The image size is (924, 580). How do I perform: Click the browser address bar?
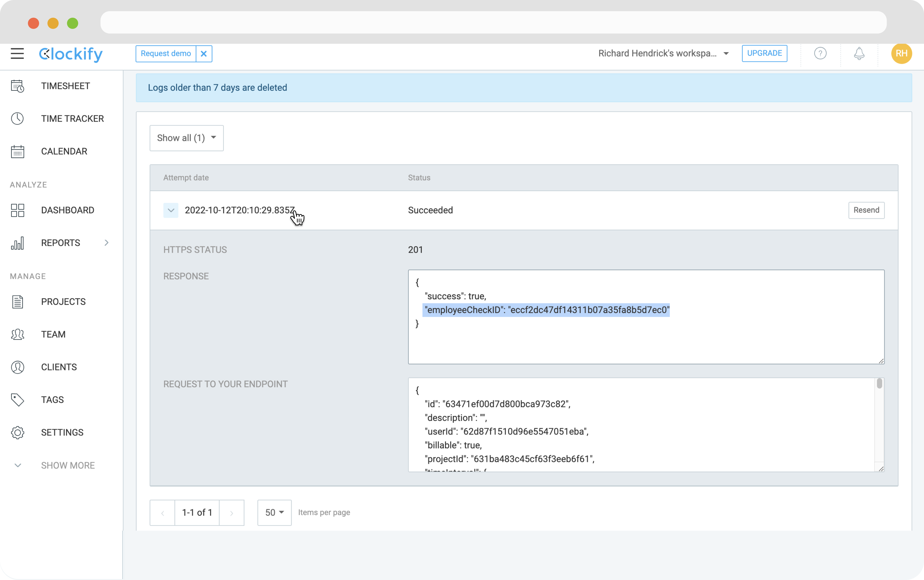493,22
